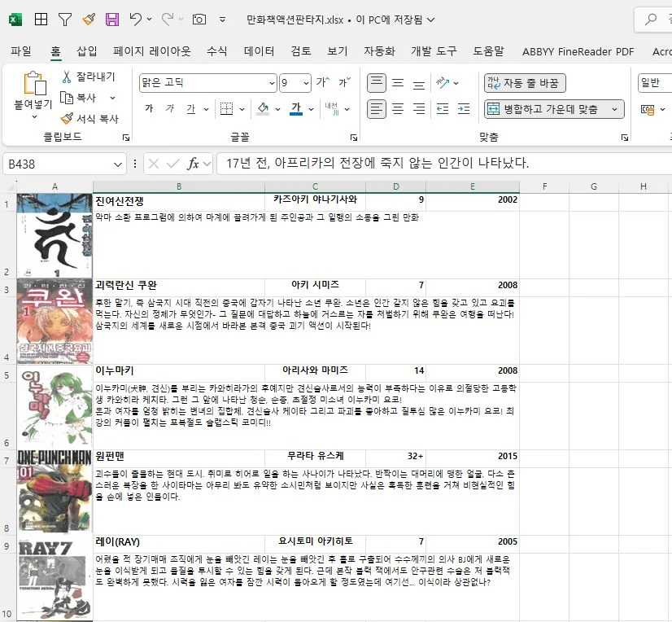Viewport: 672px width, 622px height.
Task: Open the font name dropdown 맑은 고딕
Action: (272, 83)
